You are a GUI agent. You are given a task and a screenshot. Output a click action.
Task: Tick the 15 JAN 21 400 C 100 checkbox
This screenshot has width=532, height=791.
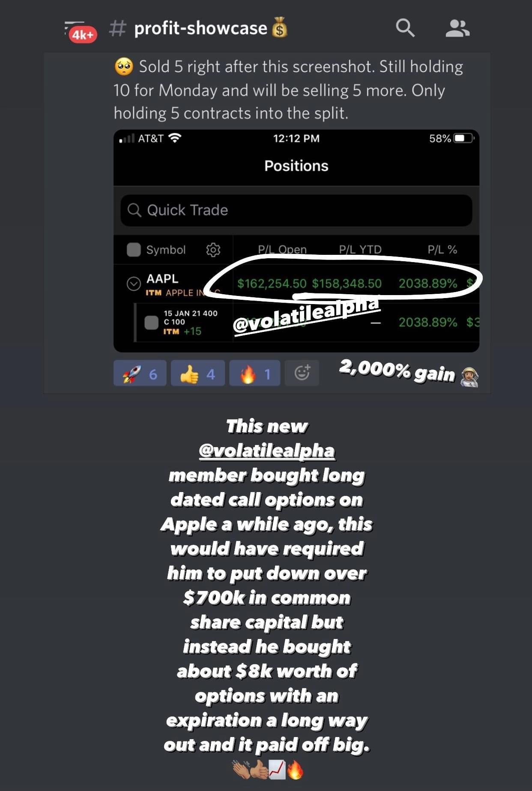(x=152, y=322)
